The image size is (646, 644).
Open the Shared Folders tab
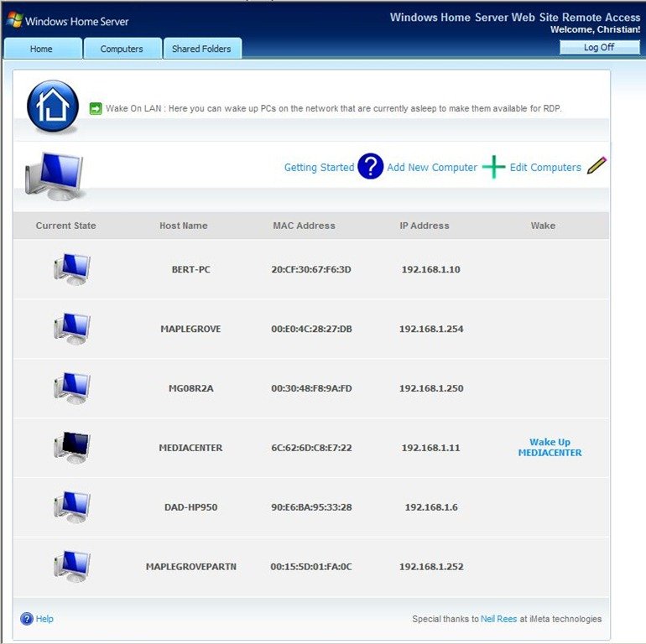point(202,49)
